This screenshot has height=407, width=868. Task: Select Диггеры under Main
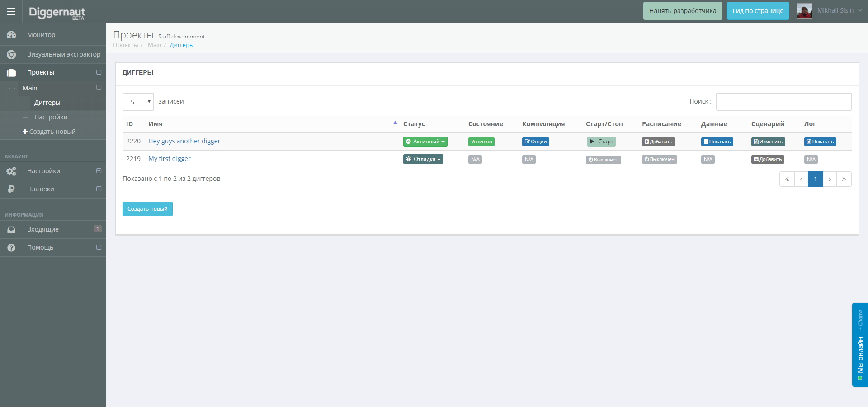[x=47, y=103]
